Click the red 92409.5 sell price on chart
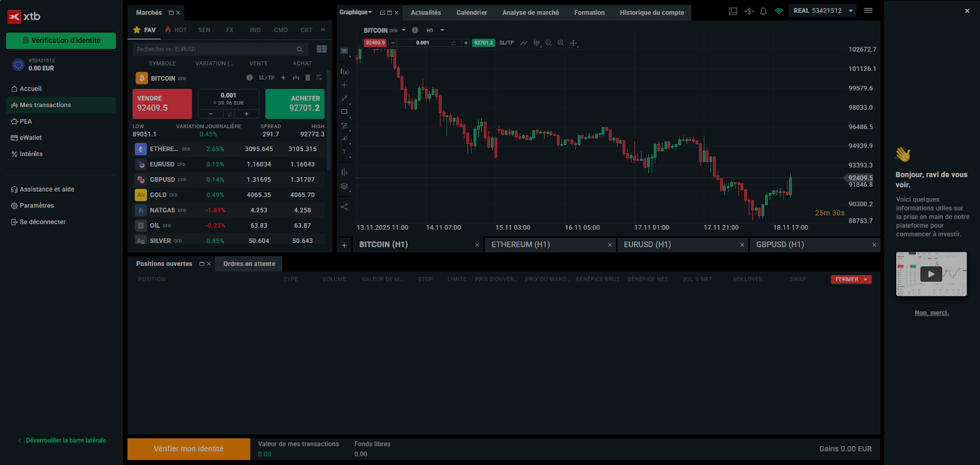980x465 pixels. click(x=375, y=43)
